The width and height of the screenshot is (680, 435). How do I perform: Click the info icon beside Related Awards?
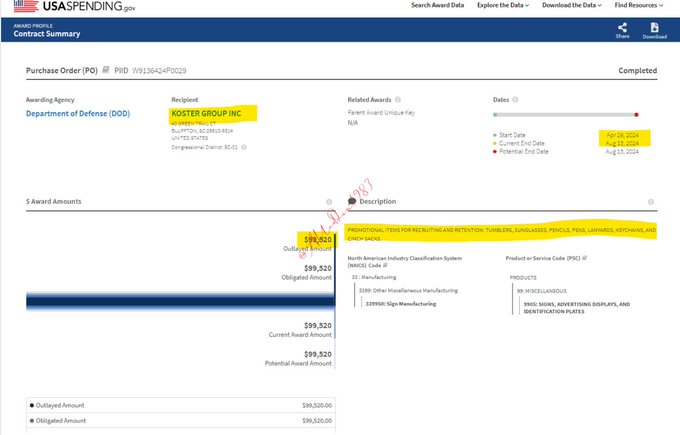tap(398, 100)
